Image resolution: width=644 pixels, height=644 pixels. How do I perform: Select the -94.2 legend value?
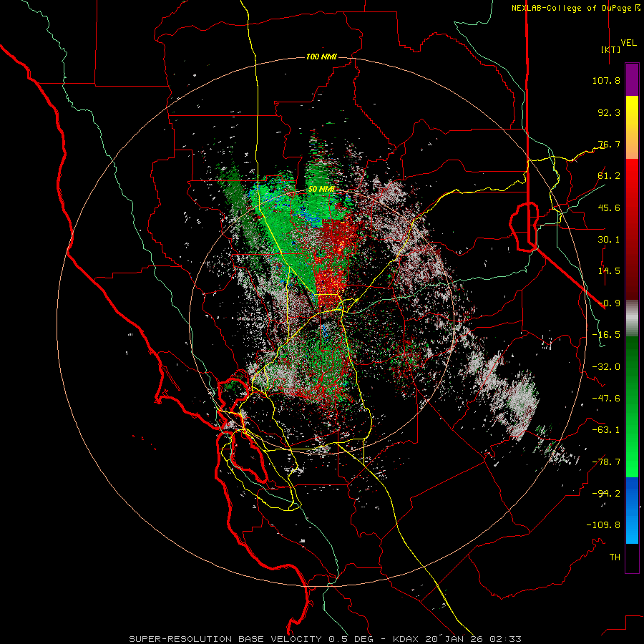(x=606, y=493)
